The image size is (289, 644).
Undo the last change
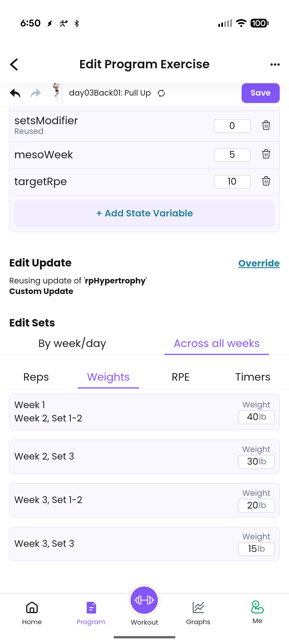(x=15, y=93)
